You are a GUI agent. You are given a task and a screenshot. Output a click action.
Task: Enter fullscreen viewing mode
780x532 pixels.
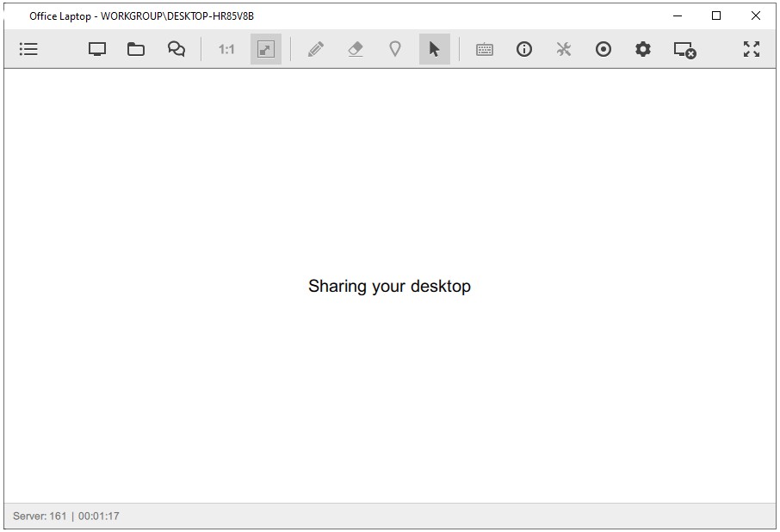coord(752,49)
